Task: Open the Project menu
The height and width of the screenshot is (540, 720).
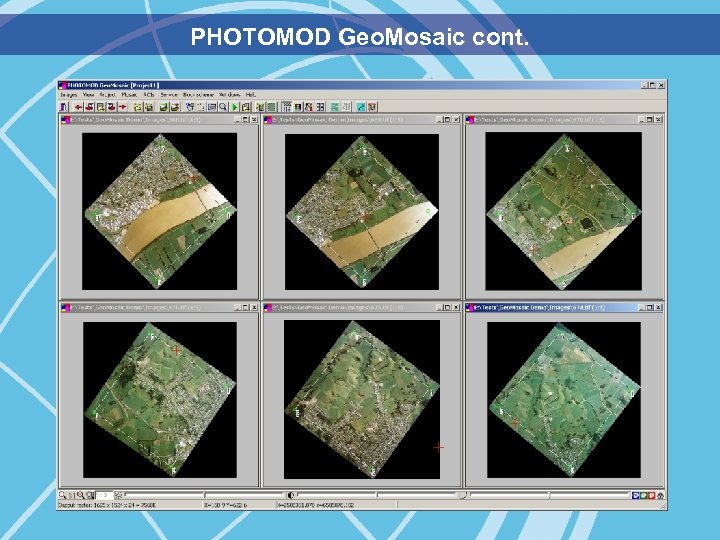Action: tap(107, 95)
